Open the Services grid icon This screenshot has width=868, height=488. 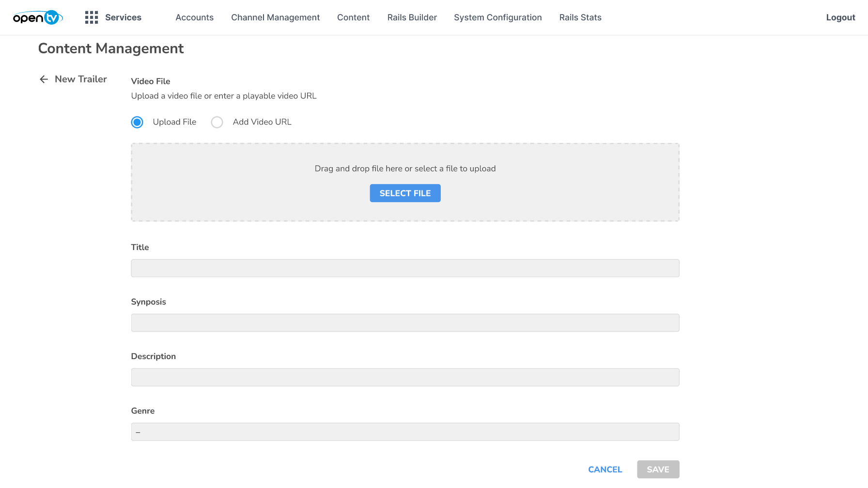(92, 17)
